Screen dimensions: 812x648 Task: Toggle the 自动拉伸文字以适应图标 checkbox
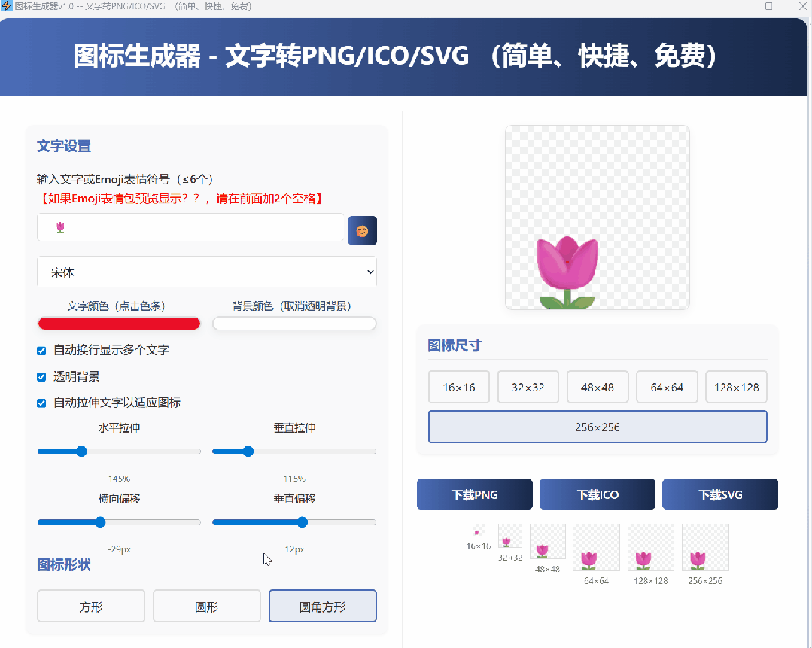(x=41, y=403)
